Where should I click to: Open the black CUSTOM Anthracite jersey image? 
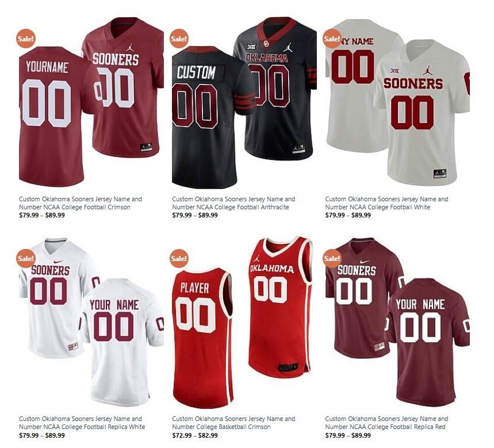(244, 102)
